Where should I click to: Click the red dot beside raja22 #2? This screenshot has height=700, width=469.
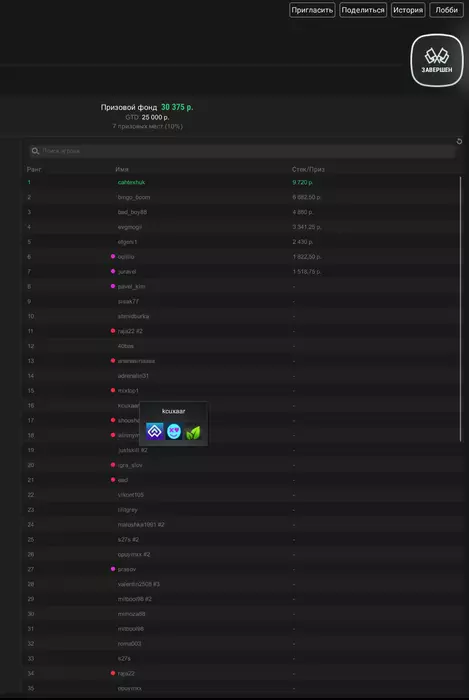[x=113, y=331]
